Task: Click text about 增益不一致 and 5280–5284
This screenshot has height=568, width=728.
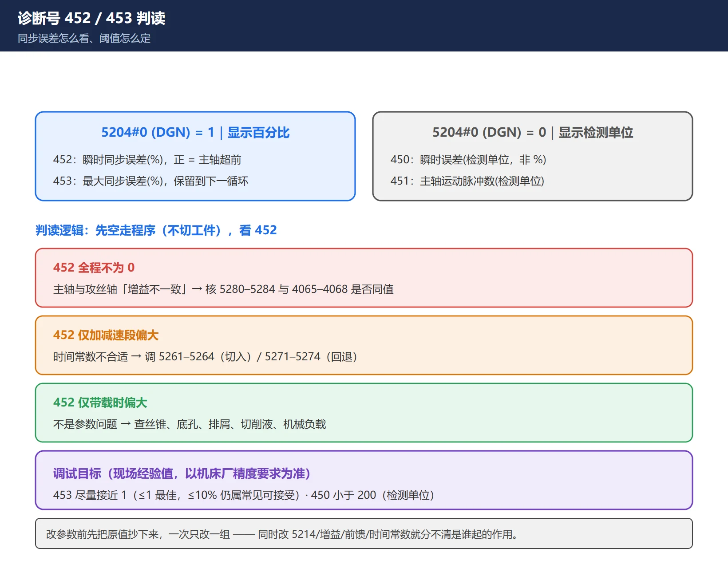Action: coord(223,289)
